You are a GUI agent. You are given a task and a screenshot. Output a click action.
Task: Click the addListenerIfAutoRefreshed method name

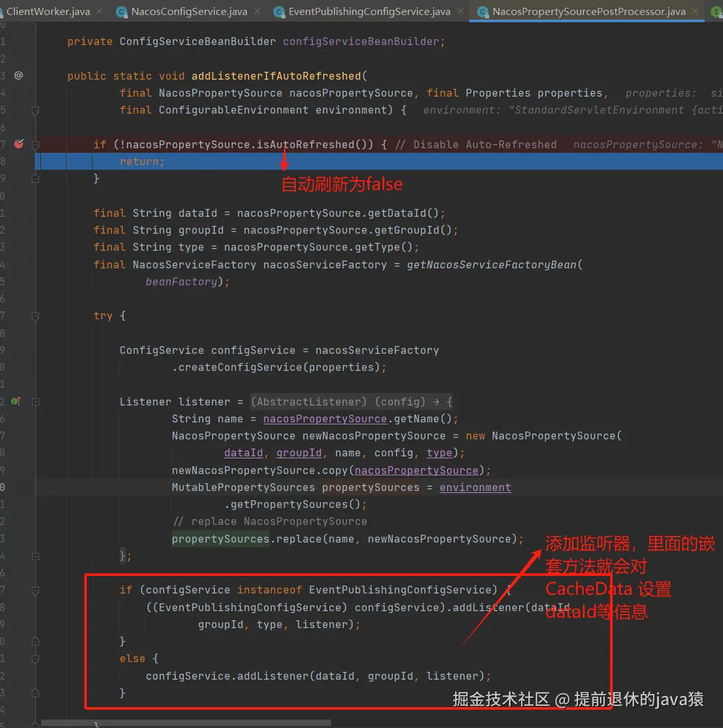[x=276, y=76]
